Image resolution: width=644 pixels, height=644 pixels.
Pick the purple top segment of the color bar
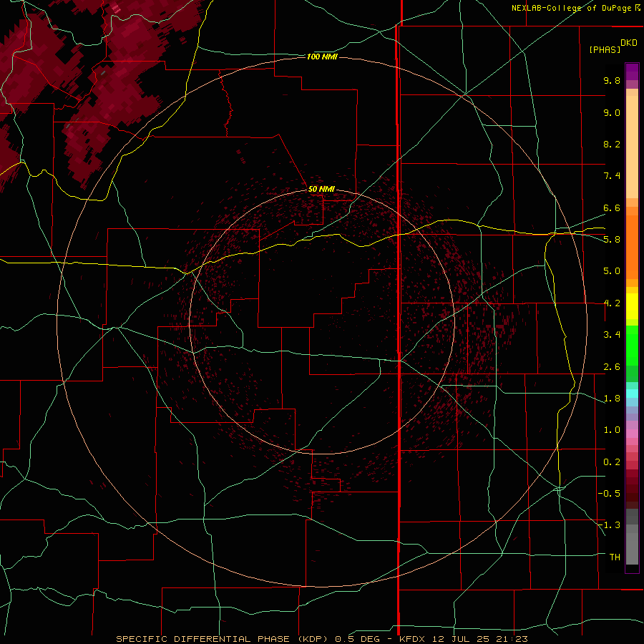tap(632, 72)
